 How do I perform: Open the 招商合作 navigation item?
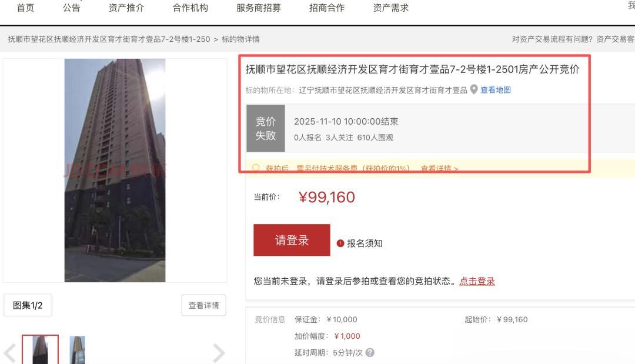[327, 8]
